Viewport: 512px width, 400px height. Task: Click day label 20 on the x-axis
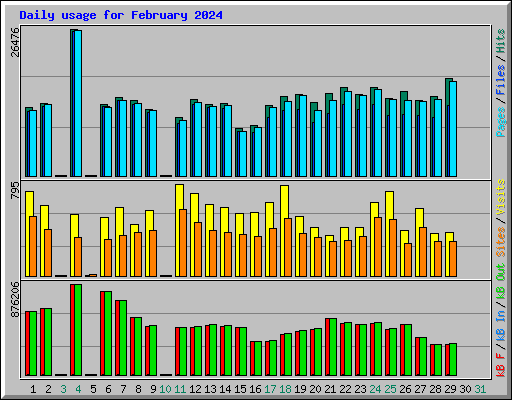[315, 389]
